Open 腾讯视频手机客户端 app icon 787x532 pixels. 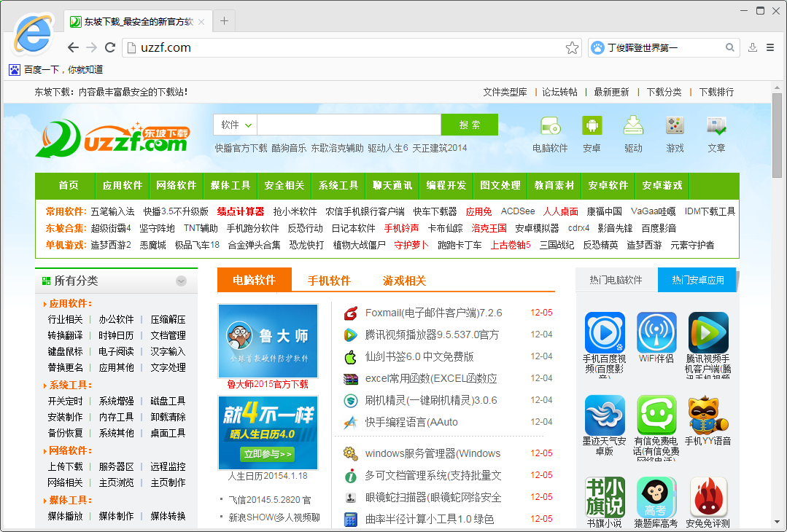(708, 332)
